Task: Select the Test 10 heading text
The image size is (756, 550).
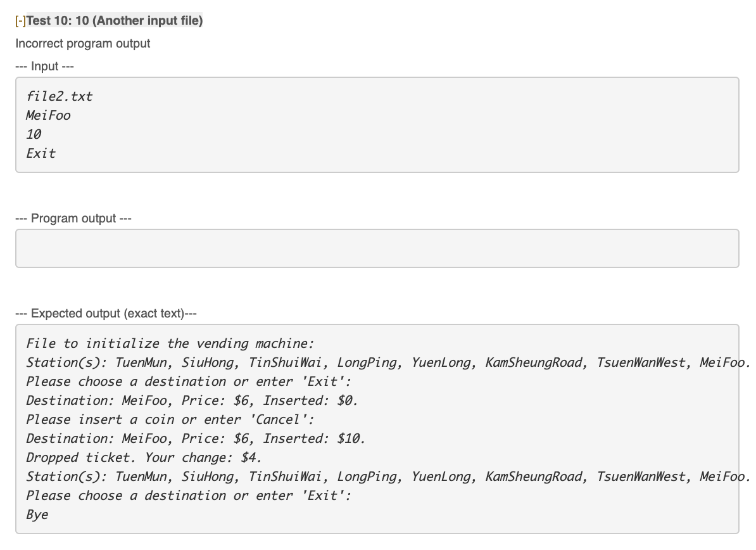Action: click(x=115, y=21)
